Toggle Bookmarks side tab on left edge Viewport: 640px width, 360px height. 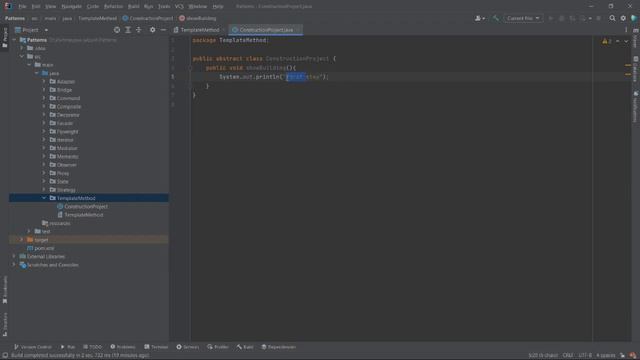click(5, 290)
